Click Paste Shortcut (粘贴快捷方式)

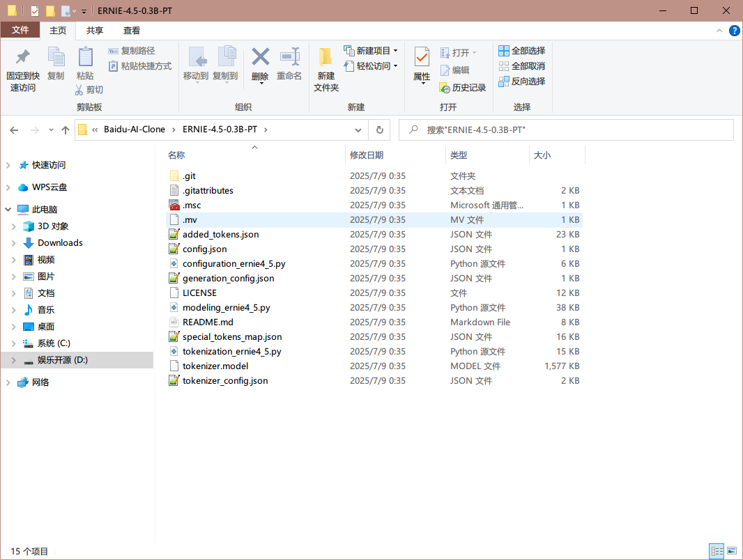(x=140, y=65)
